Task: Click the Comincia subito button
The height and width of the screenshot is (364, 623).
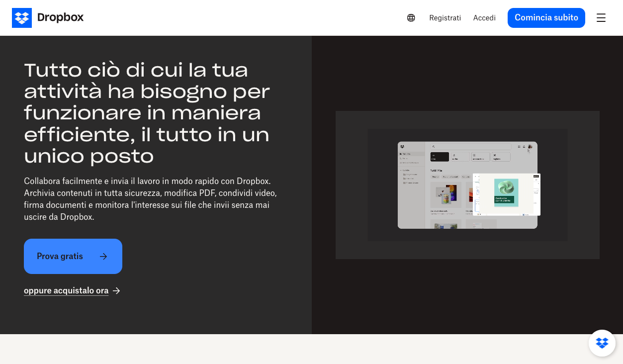Action: click(546, 18)
